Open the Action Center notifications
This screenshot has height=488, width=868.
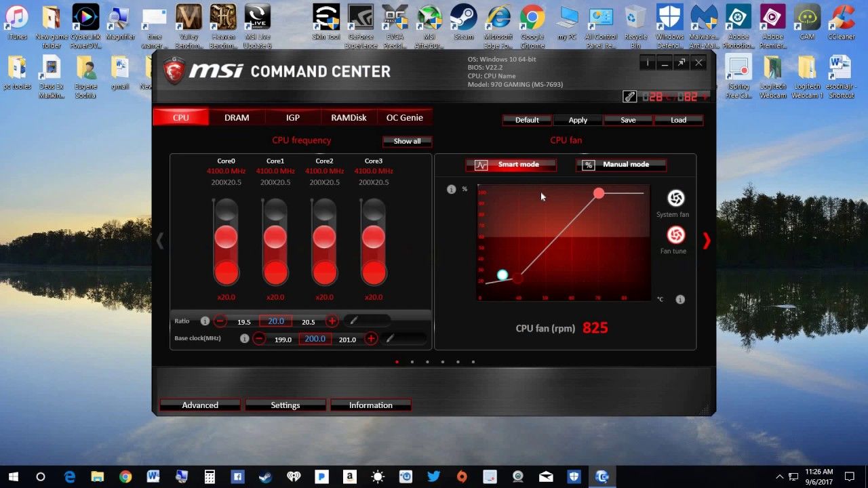coord(849,476)
